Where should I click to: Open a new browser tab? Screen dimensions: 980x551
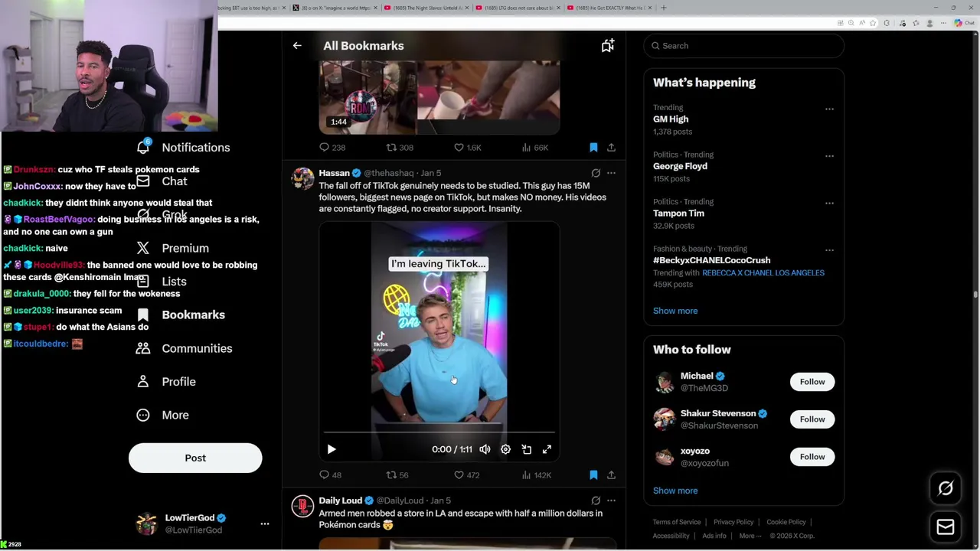(x=664, y=8)
